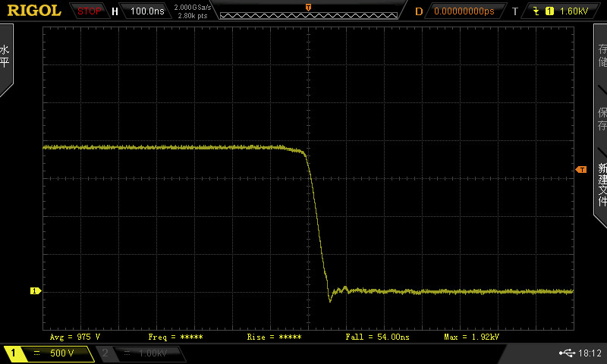This screenshot has width=607, height=364.
Task: Select the 100.0ns horizontal timebase value
Action: click(x=145, y=11)
